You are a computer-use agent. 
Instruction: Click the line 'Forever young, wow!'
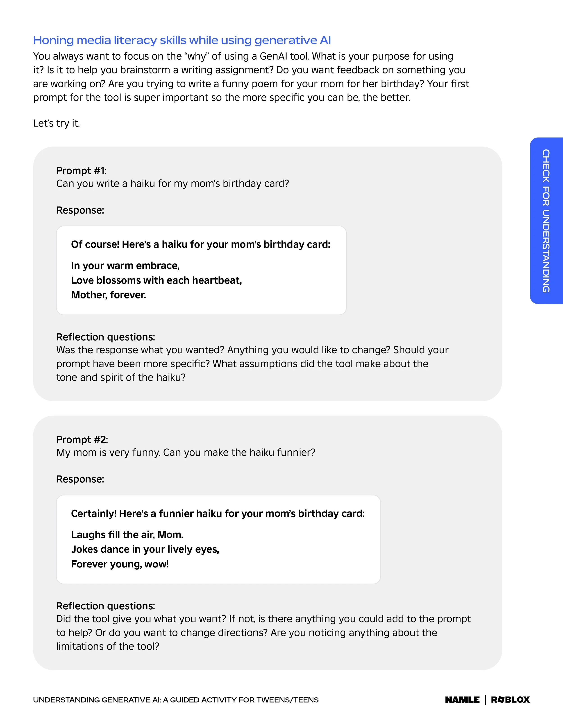[120, 564]
